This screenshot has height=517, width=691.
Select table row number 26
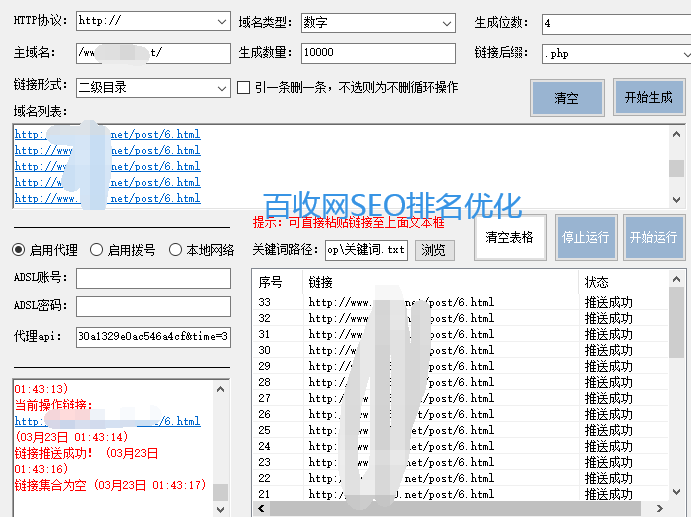[461, 414]
